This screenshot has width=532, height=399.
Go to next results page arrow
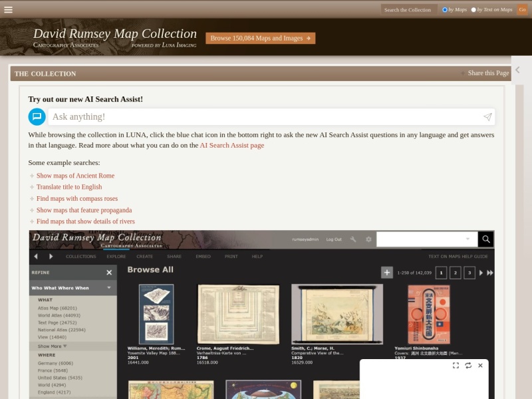(x=481, y=273)
